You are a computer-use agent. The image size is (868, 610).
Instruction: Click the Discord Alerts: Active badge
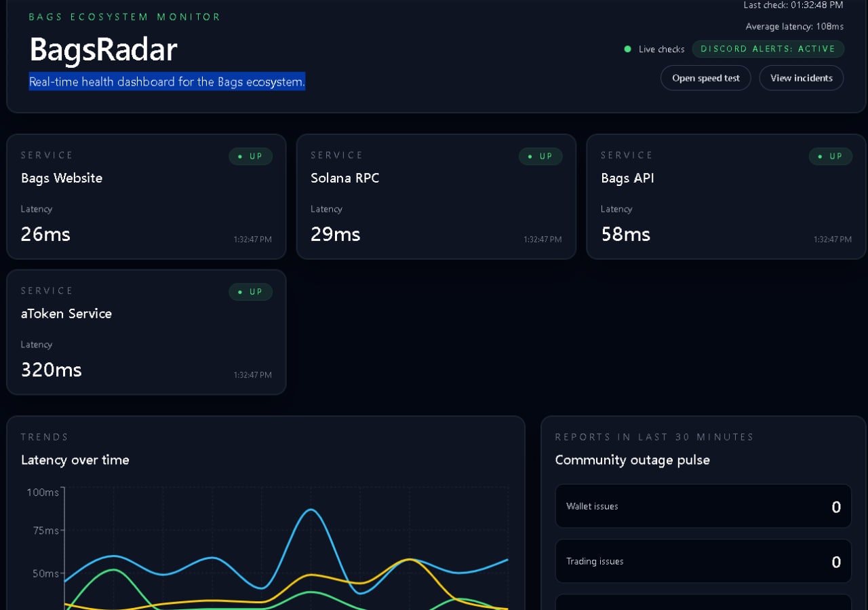(x=768, y=49)
